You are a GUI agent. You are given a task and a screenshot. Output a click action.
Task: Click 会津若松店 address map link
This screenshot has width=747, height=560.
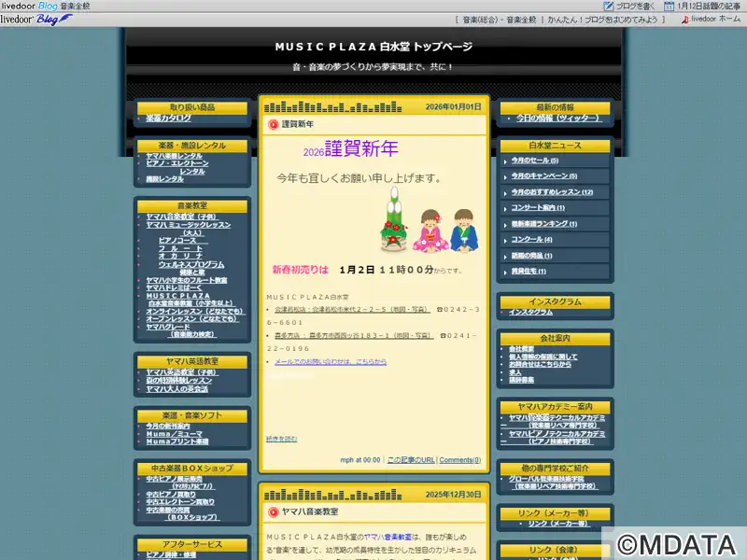(352, 310)
